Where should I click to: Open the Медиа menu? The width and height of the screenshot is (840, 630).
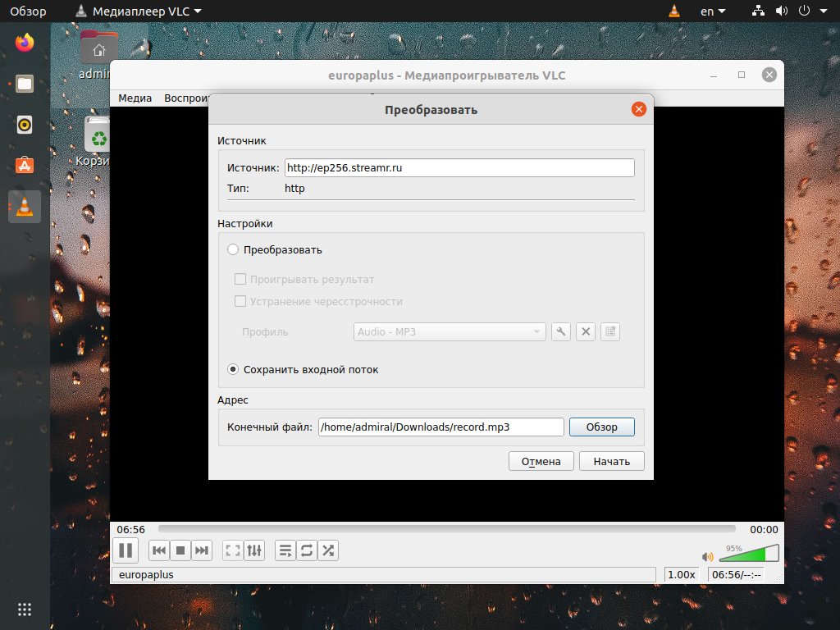coord(135,98)
